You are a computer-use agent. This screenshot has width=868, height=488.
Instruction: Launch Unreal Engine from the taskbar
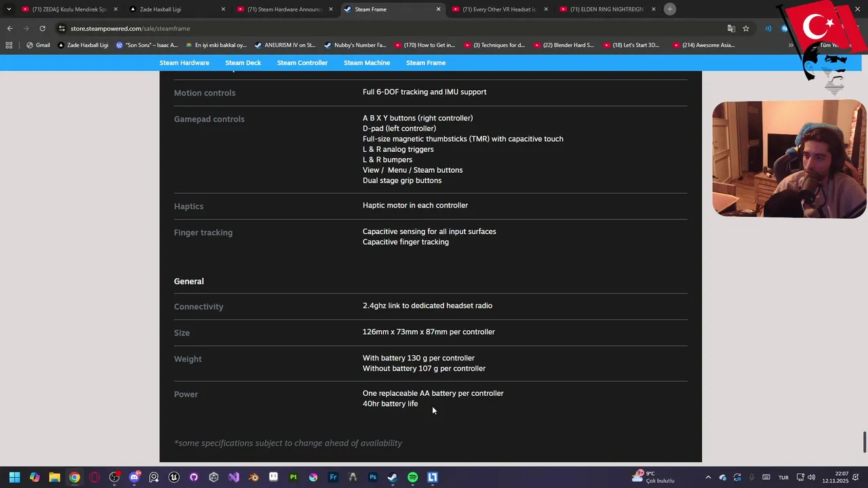coord(174,477)
